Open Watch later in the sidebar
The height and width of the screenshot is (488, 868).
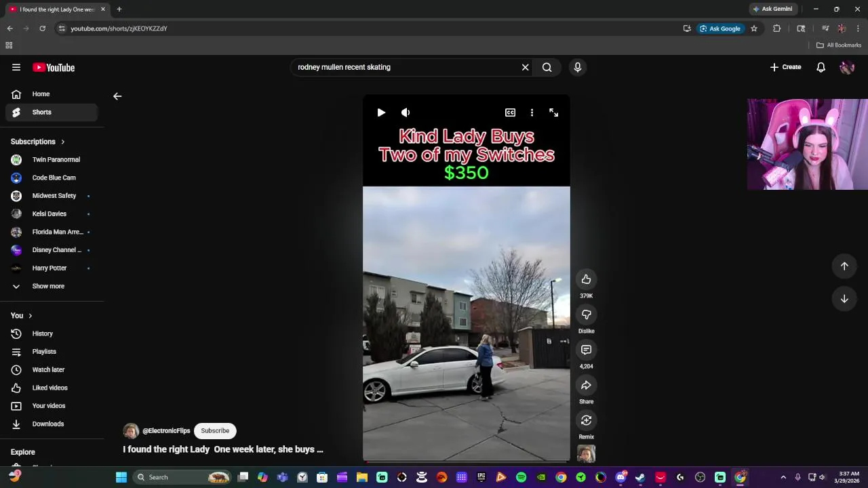coord(52,369)
